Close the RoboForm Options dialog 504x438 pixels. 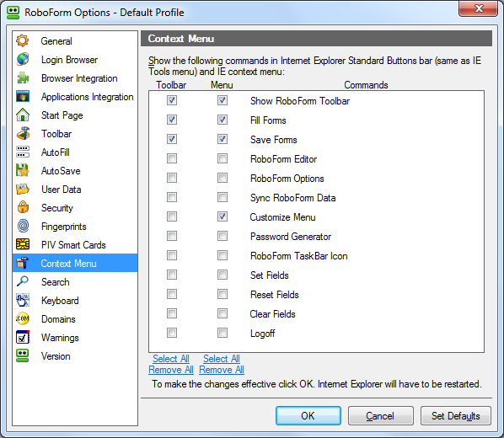[x=478, y=8]
